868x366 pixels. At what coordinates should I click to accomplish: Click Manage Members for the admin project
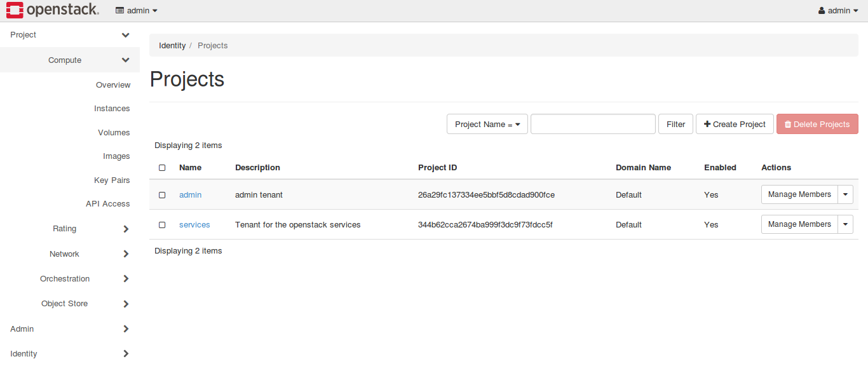coord(799,194)
